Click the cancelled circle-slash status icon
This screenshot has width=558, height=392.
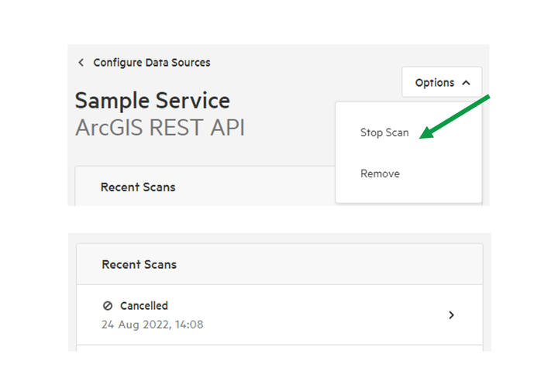click(x=108, y=305)
